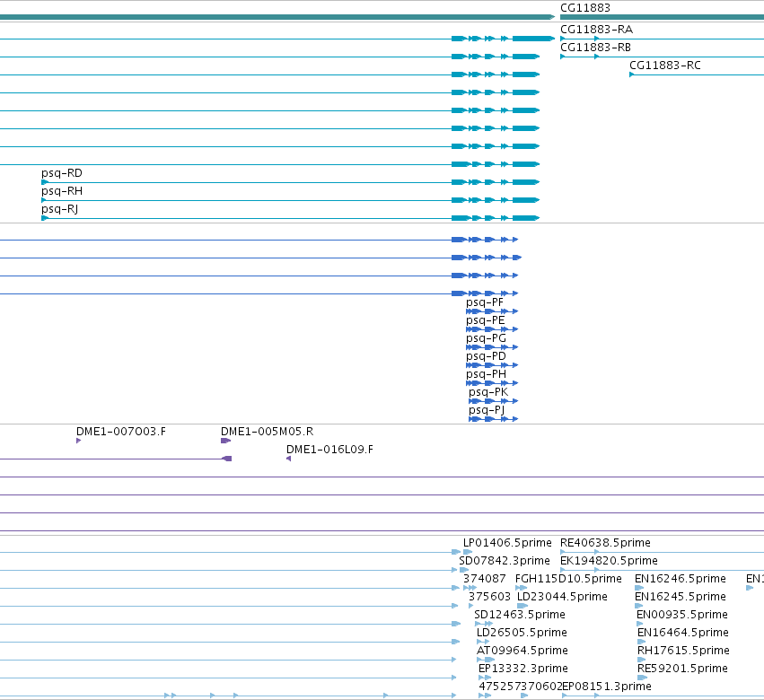Click the psq-RD transcript label
764x700 pixels.
pos(62,173)
